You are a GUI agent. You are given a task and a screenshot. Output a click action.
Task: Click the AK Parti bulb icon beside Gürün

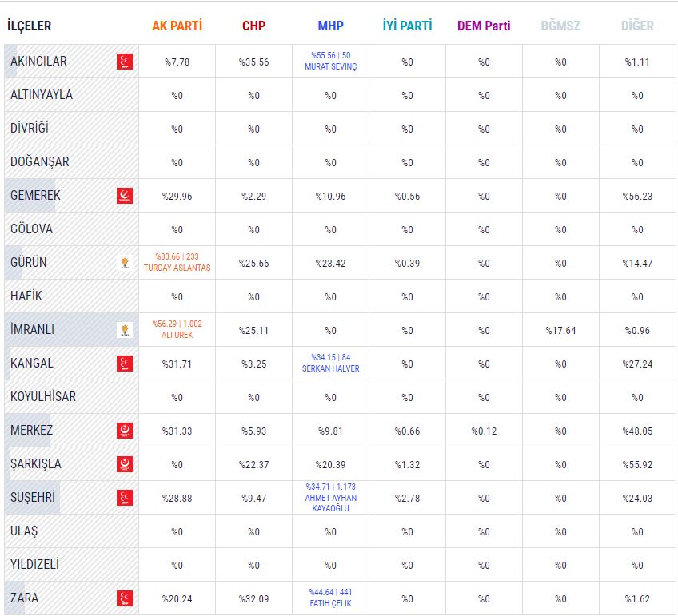124,263
